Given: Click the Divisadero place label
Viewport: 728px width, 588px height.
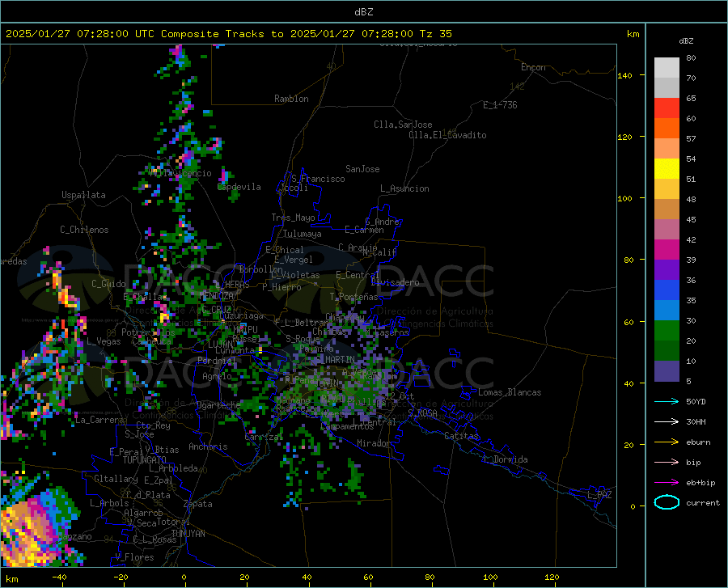Looking at the screenshot, I should tap(395, 282).
